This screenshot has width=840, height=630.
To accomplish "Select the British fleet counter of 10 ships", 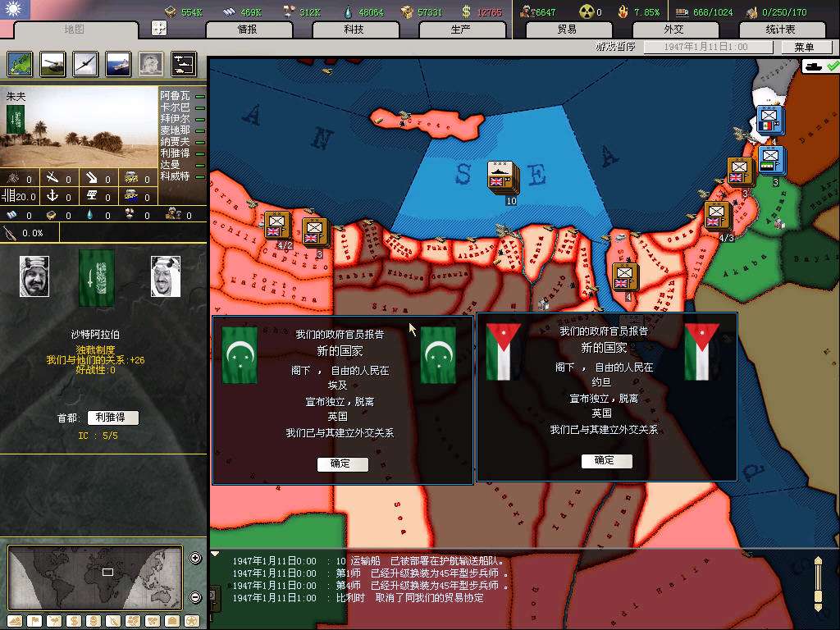I will point(503,178).
